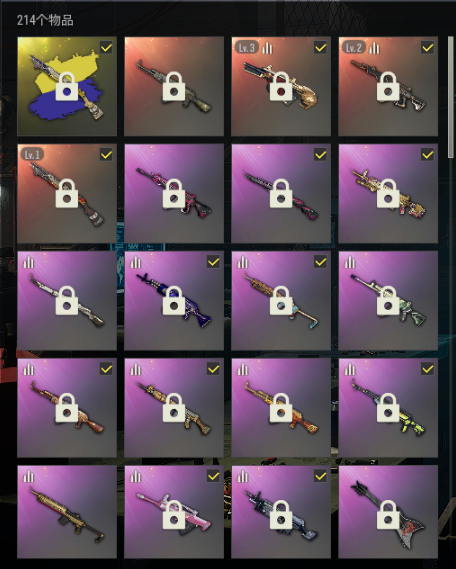Click the Lv.1 level badge
The height and width of the screenshot is (569, 456).
pos(32,155)
